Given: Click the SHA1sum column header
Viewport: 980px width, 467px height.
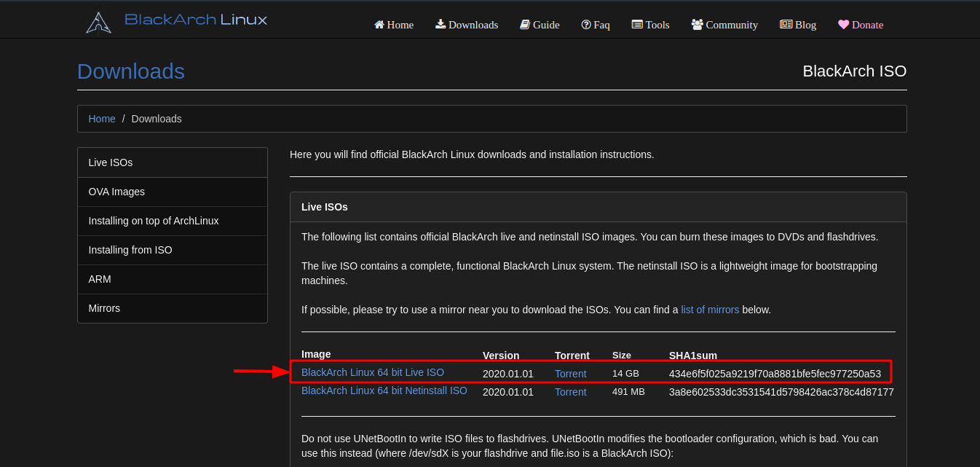Looking at the screenshot, I should pyautogui.click(x=693, y=356).
